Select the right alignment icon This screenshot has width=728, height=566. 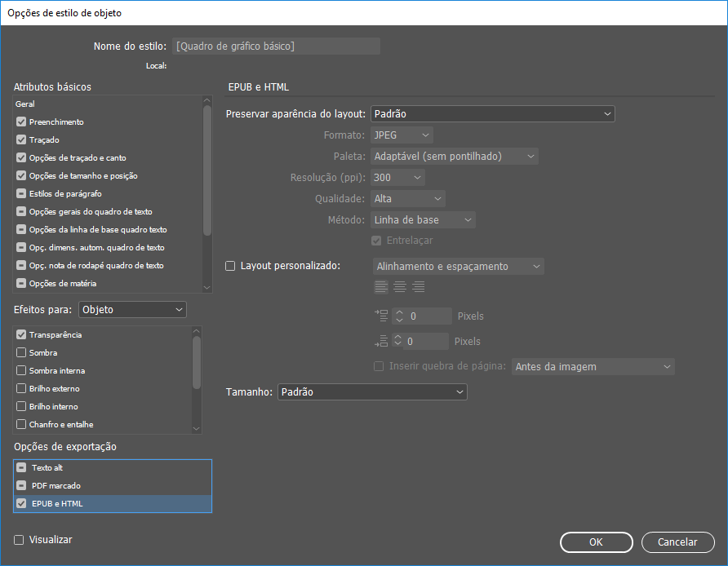[419, 286]
